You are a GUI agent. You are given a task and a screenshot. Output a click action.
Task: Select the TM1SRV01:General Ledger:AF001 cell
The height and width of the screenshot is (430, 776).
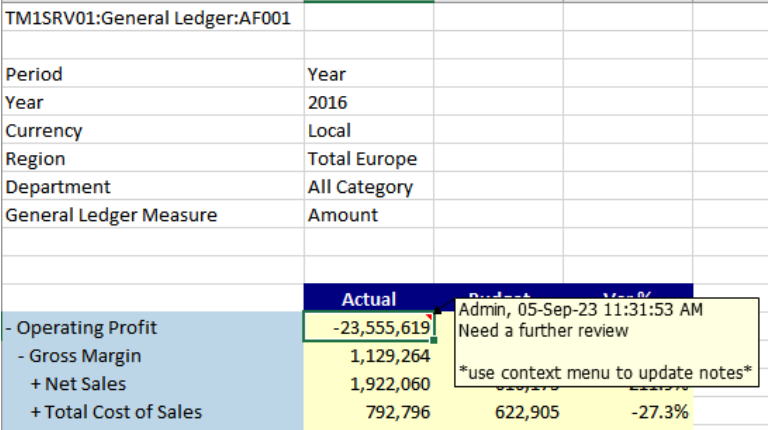[x=153, y=18]
